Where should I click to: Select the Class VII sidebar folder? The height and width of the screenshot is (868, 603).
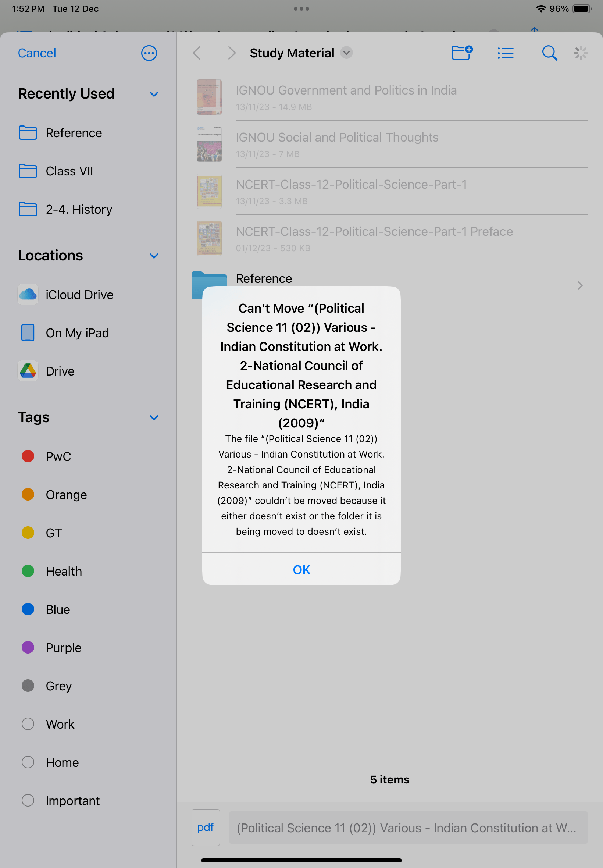(x=69, y=171)
